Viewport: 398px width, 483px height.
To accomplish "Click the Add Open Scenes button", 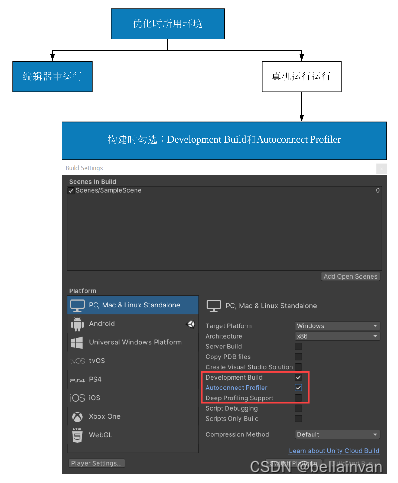I will click(x=350, y=276).
